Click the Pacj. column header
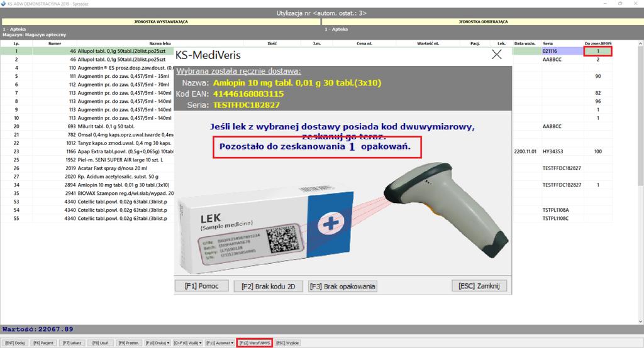The width and height of the screenshot is (644, 348). tap(475, 43)
